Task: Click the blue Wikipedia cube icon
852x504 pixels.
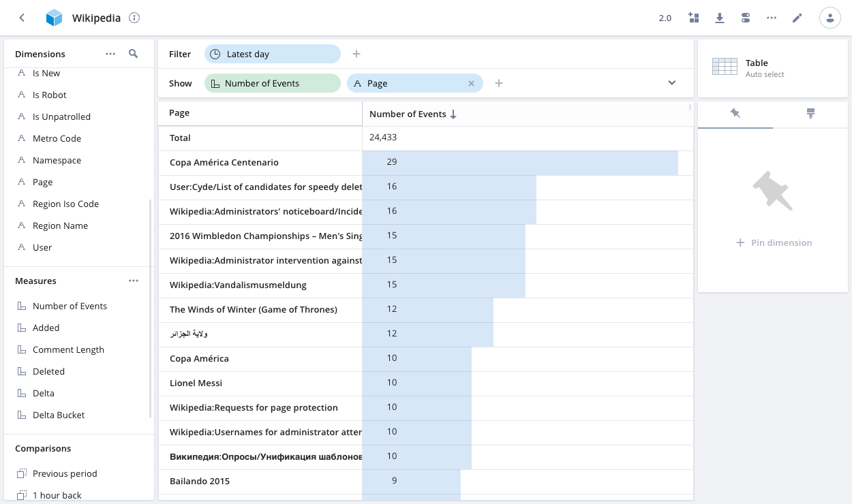Action: coord(54,18)
